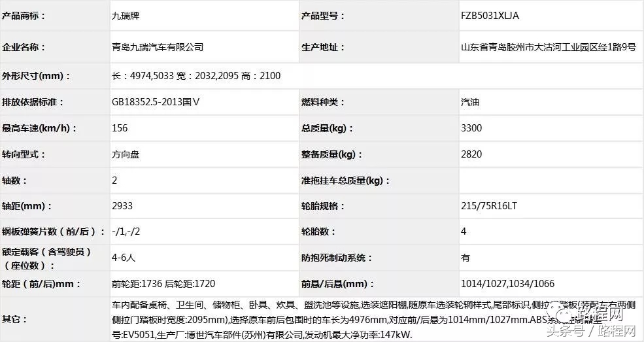The image size is (644, 342).
Task: Select steering value 方向盘
Action: pos(126,154)
